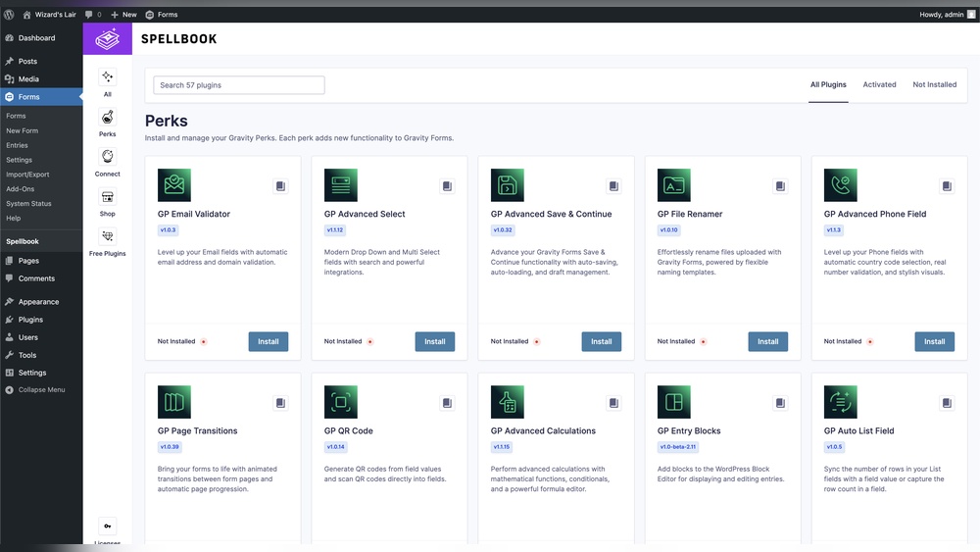Open documentation icon on GP Entry Blocks card
The image size is (980, 552).
(780, 403)
